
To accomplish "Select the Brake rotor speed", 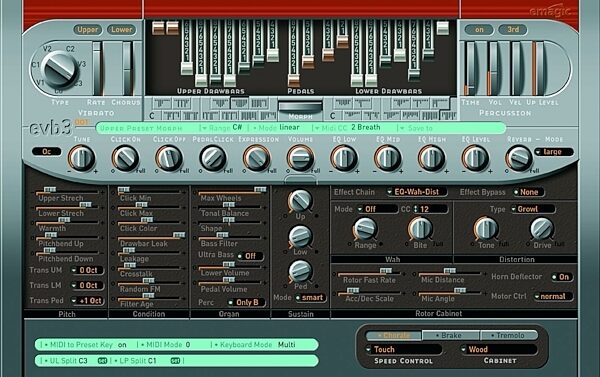I will tap(451, 335).
